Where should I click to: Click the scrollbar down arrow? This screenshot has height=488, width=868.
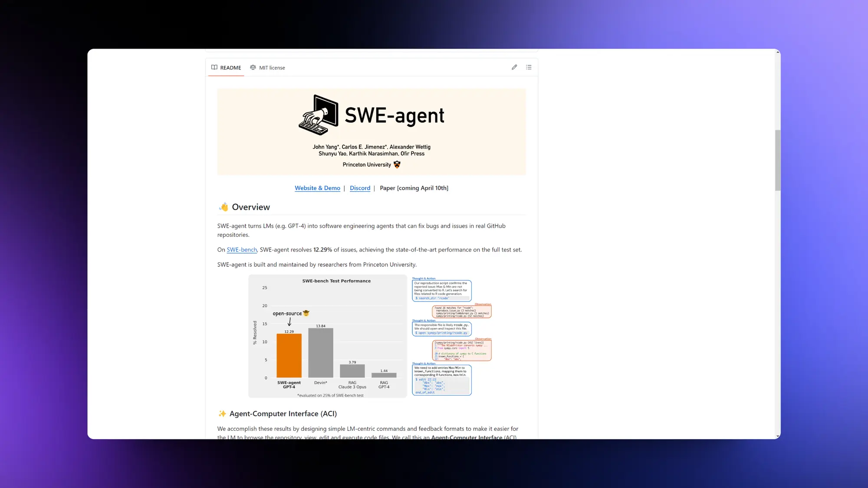point(778,436)
